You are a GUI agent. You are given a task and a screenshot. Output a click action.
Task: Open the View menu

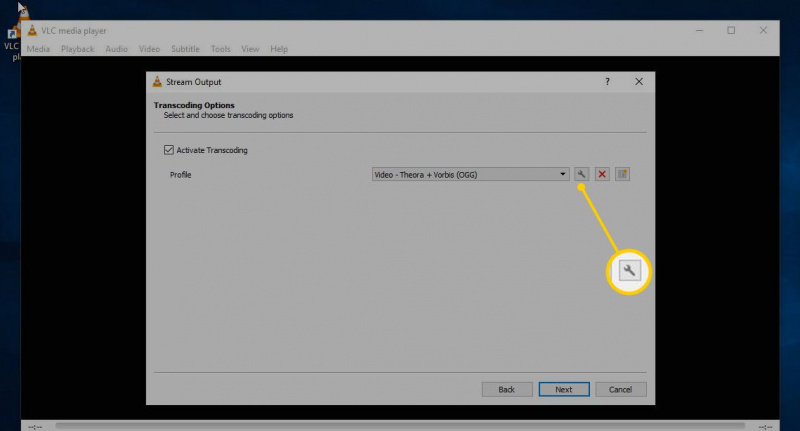(x=250, y=49)
